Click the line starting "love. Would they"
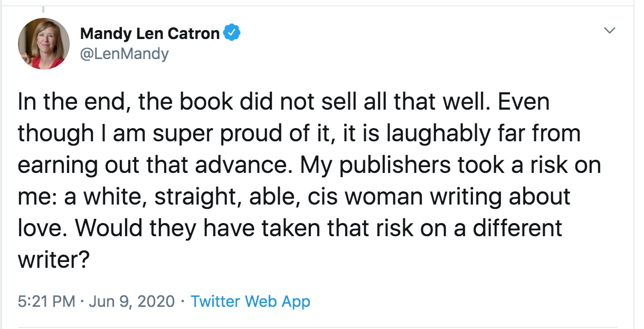This screenshot has height=329, width=644. point(290,229)
